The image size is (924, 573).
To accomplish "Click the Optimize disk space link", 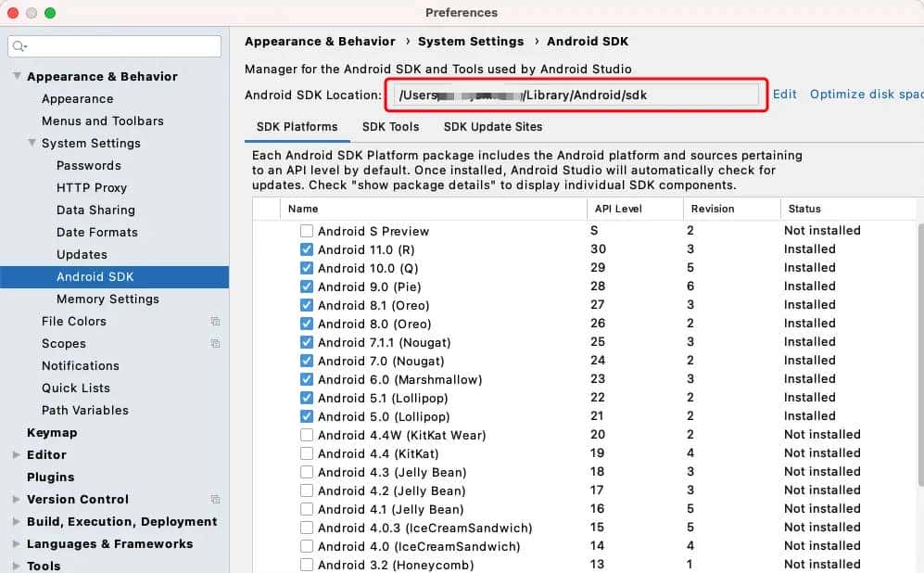I will pos(866,95).
